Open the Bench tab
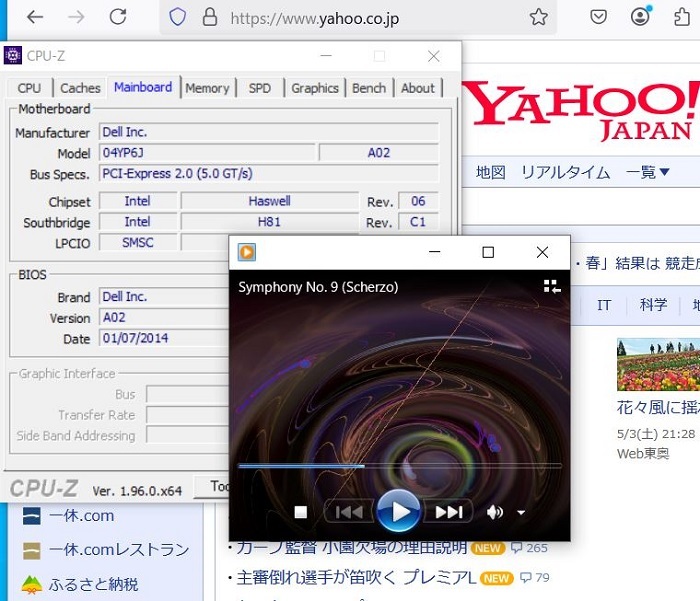 tap(369, 88)
